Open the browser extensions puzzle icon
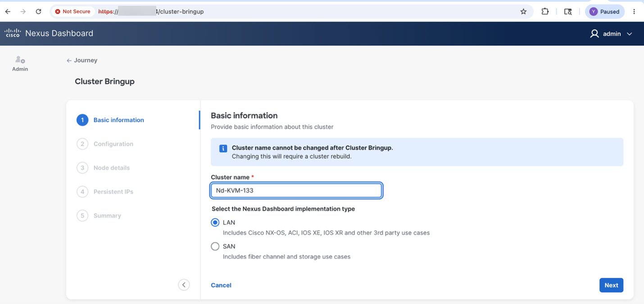Screen dimensions: 644x304 click(545, 12)
